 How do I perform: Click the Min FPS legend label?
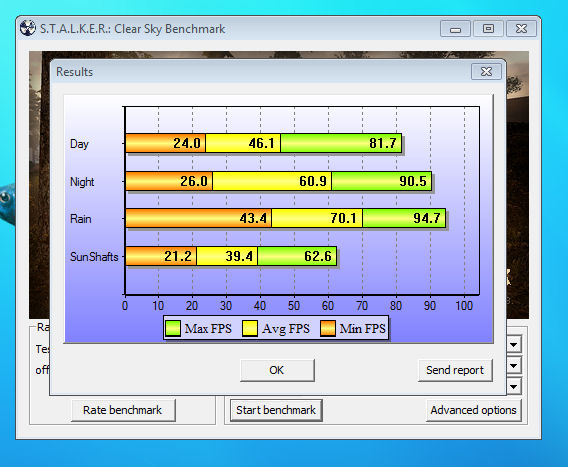coord(363,329)
